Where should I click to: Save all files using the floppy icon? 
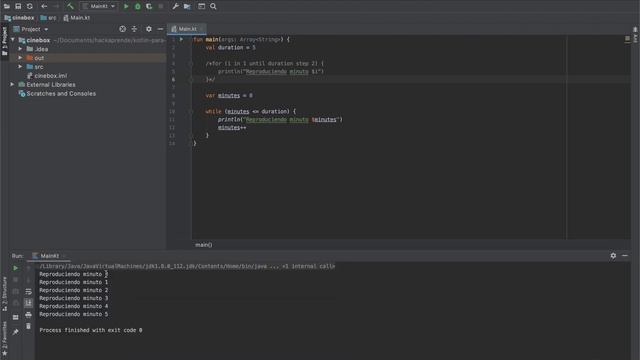click(18, 6)
